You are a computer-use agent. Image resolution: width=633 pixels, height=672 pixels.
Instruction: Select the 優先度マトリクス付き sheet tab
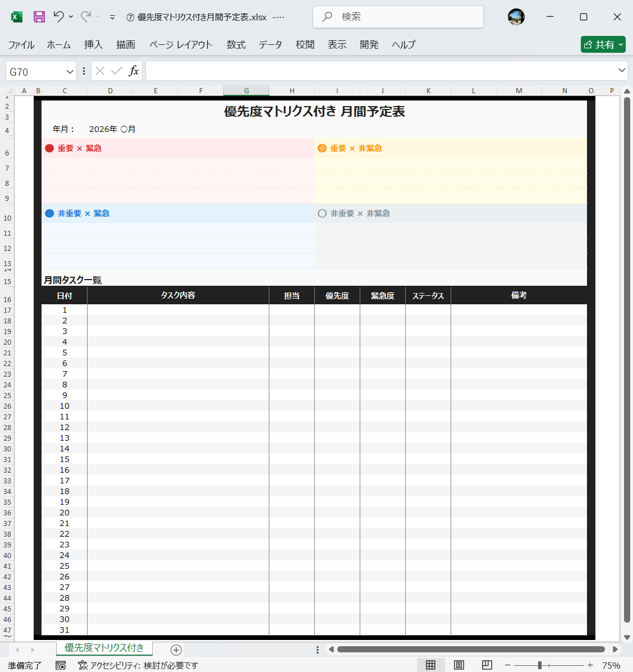pyautogui.click(x=104, y=648)
